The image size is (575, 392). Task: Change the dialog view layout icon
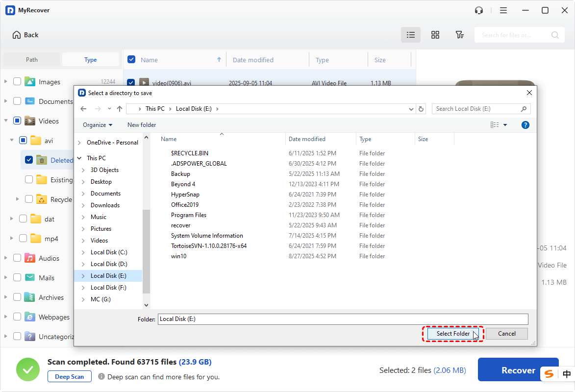coord(494,125)
